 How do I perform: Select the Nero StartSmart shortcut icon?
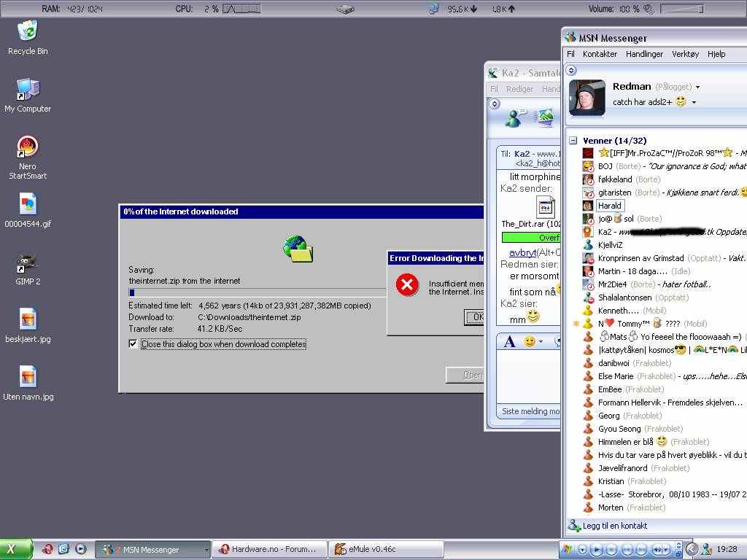(x=28, y=147)
